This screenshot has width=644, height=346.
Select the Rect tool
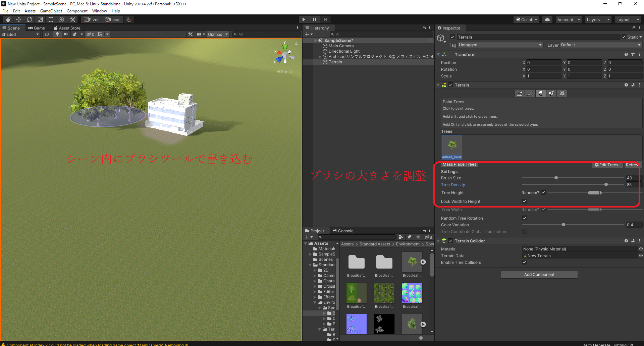click(51, 19)
